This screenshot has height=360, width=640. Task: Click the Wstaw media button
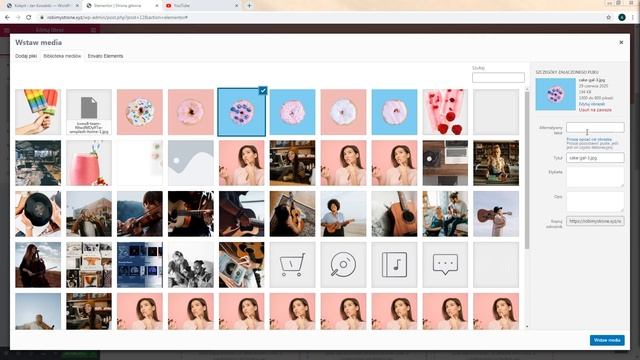click(x=607, y=340)
